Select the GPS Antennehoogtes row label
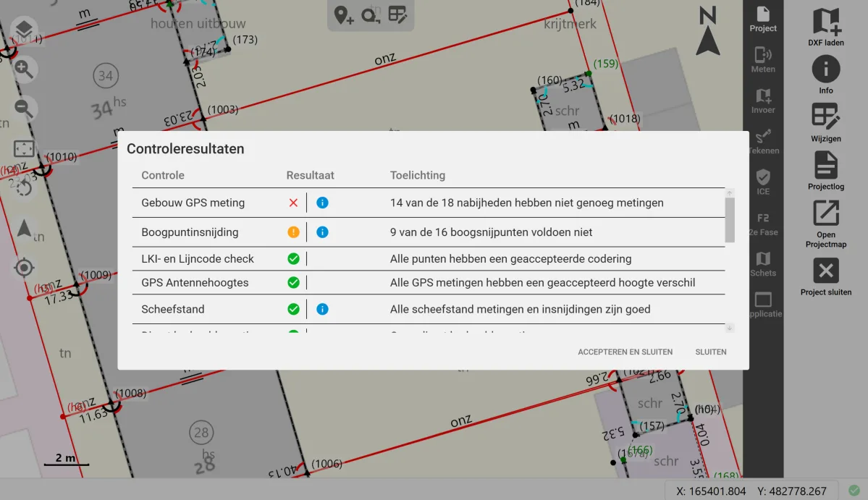The width and height of the screenshot is (868, 500). tap(195, 282)
